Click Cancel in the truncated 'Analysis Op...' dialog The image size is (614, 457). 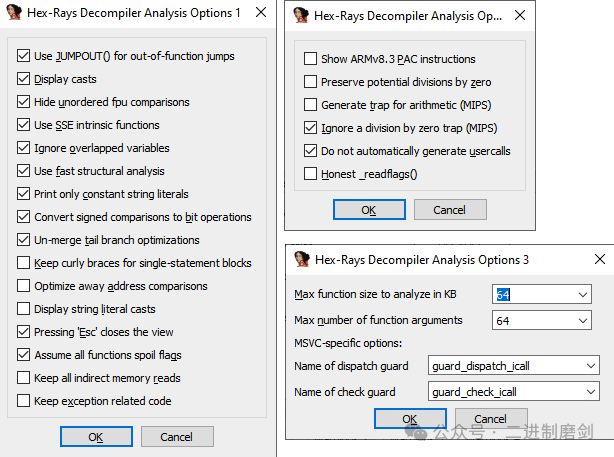click(x=450, y=210)
